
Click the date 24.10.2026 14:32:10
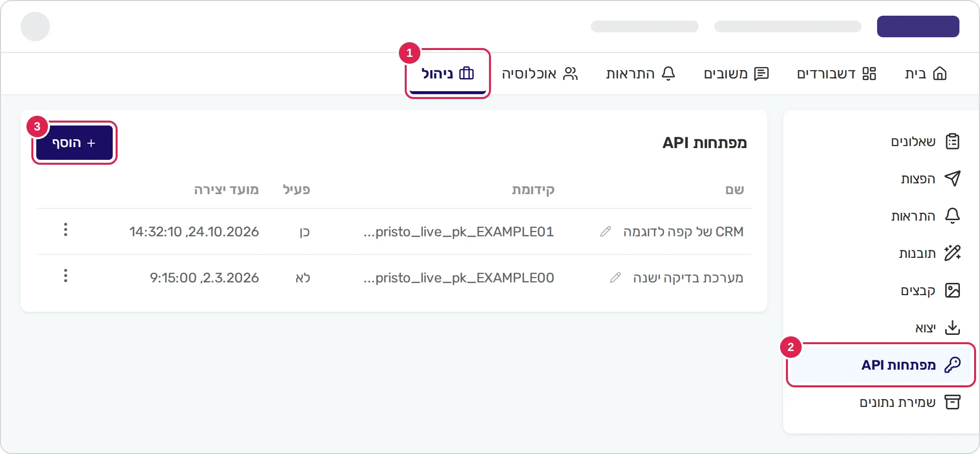coord(194,231)
